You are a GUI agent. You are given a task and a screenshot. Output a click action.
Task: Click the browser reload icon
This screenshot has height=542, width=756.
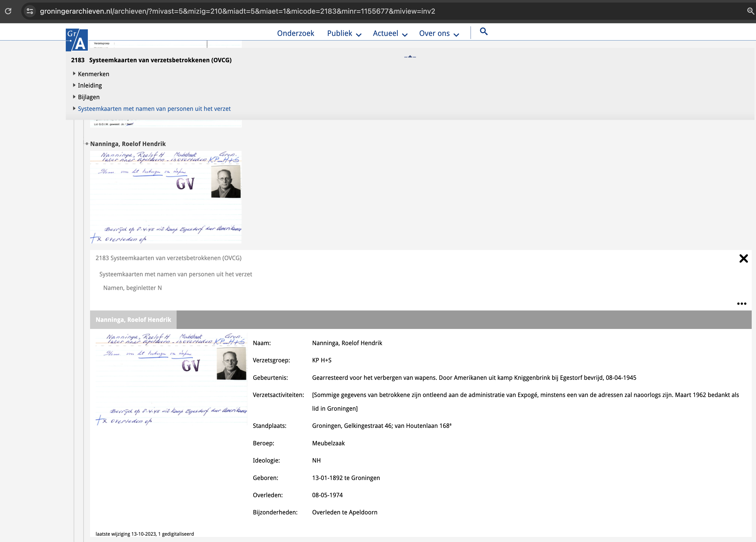tap(8, 11)
